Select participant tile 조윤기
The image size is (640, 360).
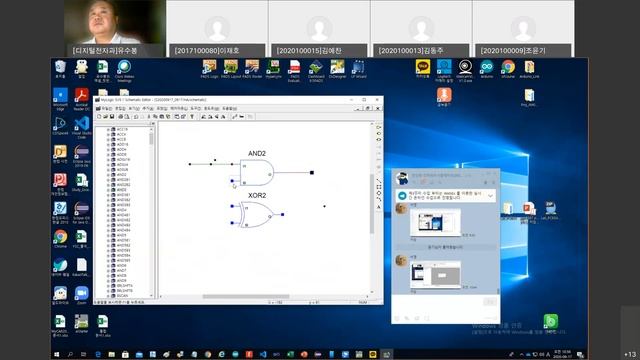[523, 29]
